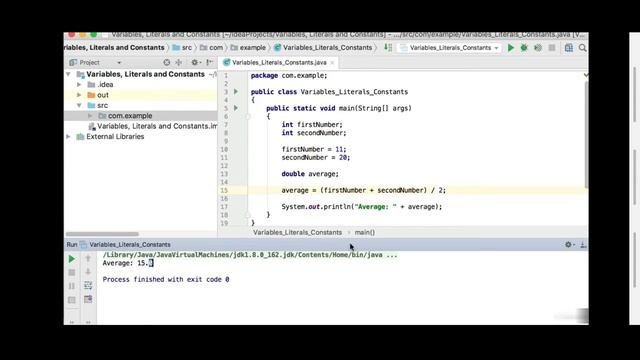Collapse all with the Project panel icon
Viewport: 640px width, 360px height.
coord(178,62)
